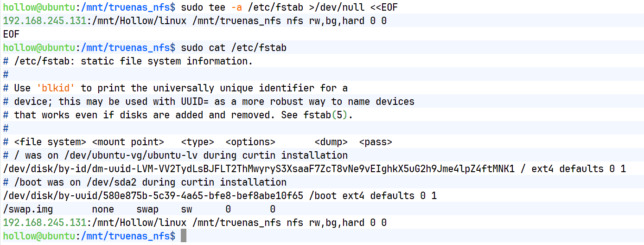Click the '<mount point>' column header
Screen dimensions: 644x245
click(128, 142)
